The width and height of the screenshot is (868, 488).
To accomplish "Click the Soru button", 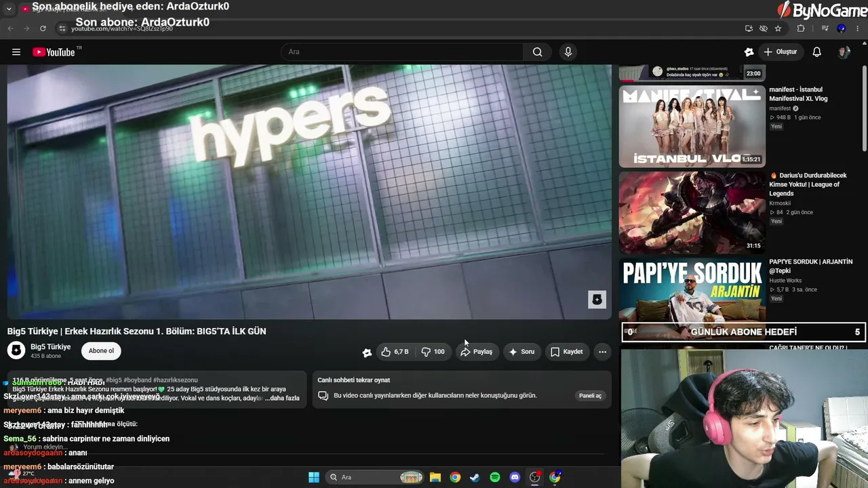I will [522, 352].
